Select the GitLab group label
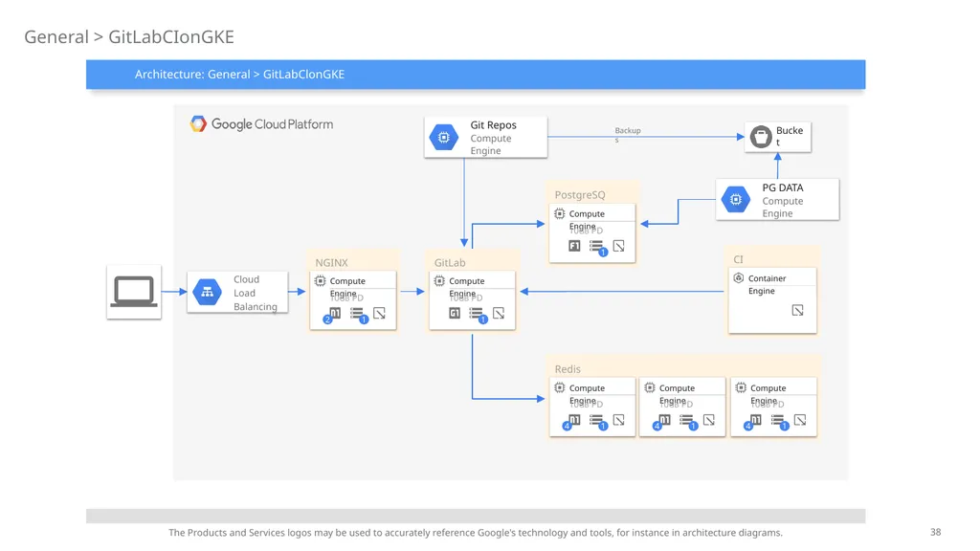This screenshot has height=551, width=980. (x=450, y=262)
